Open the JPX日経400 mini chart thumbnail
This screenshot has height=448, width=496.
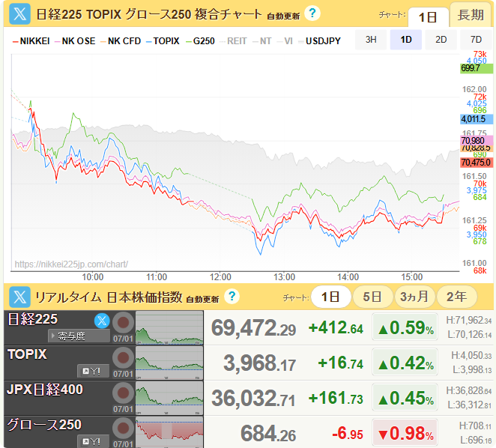click(x=169, y=398)
